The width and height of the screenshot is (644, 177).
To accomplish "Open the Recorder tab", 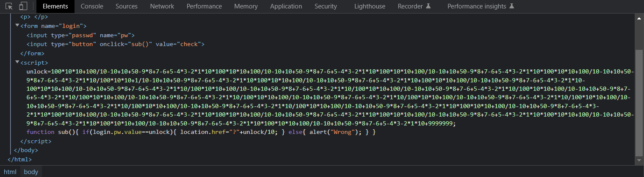I will (414, 6).
